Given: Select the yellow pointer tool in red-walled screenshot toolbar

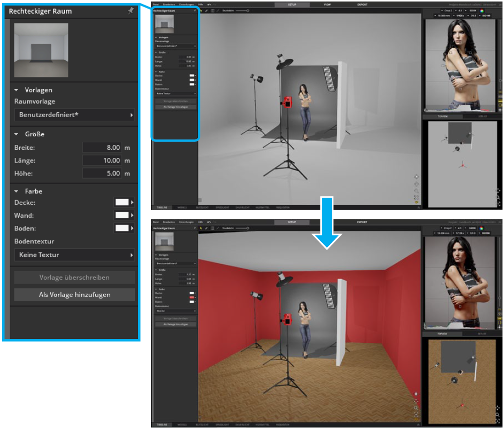Looking at the screenshot, I should (201, 228).
